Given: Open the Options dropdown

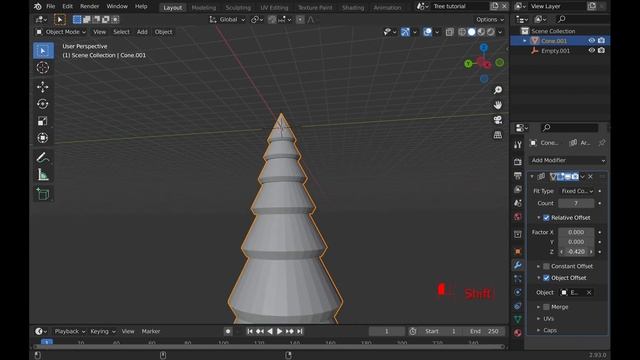Looking at the screenshot, I should click(x=490, y=20).
